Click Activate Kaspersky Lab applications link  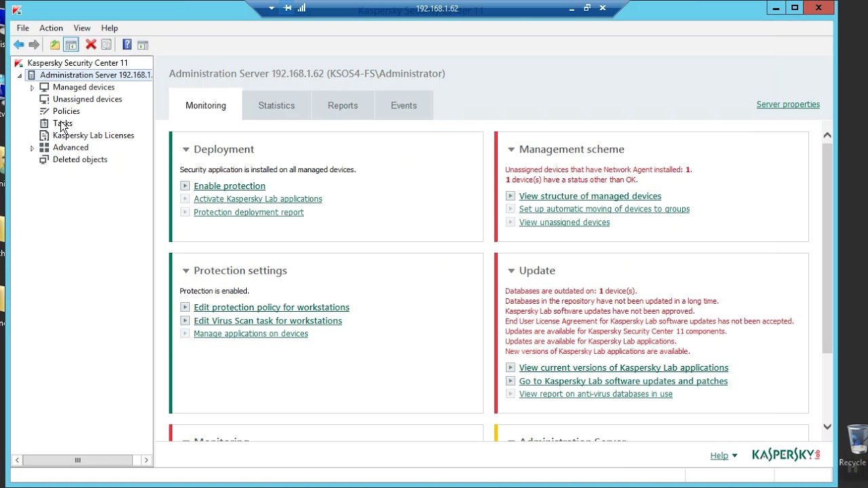pyautogui.click(x=258, y=199)
